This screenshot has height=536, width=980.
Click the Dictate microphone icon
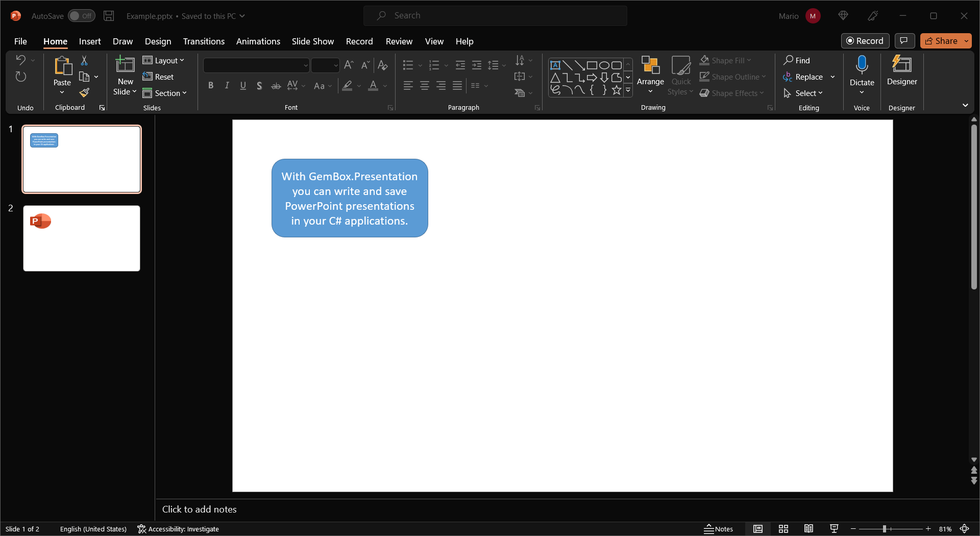tap(862, 65)
